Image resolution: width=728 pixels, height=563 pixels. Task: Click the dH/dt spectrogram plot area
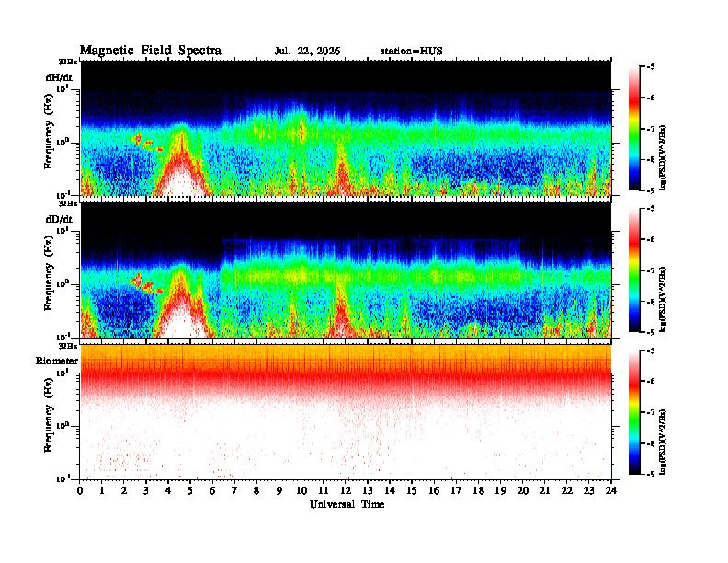tap(346, 128)
